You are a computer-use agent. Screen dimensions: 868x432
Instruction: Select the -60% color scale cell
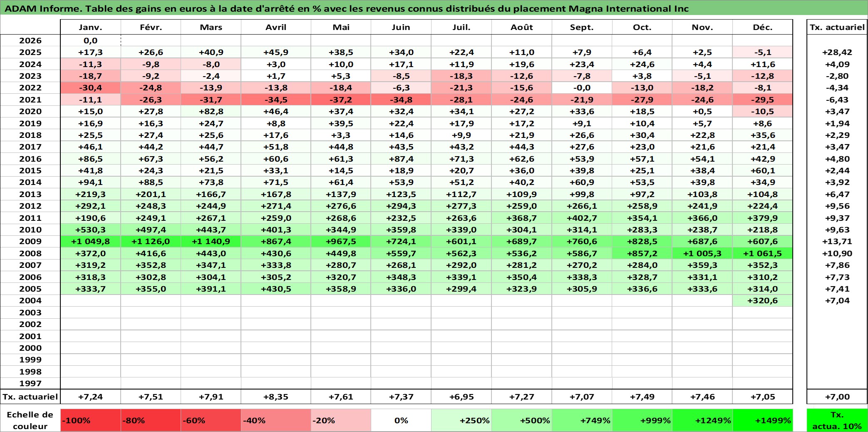pos(211,420)
